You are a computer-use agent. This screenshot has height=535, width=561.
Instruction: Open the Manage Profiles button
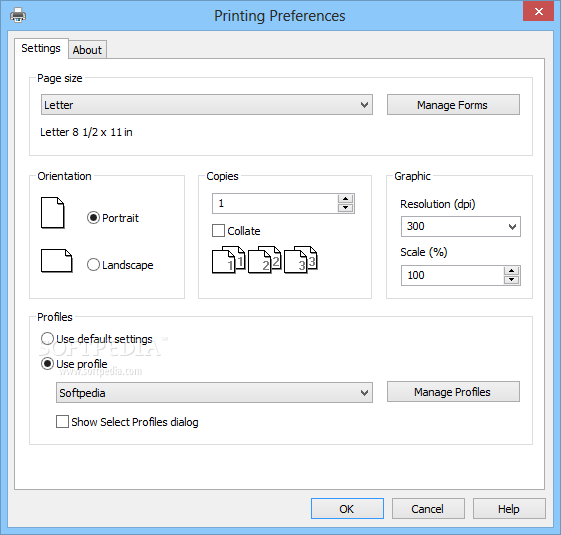coord(453,392)
